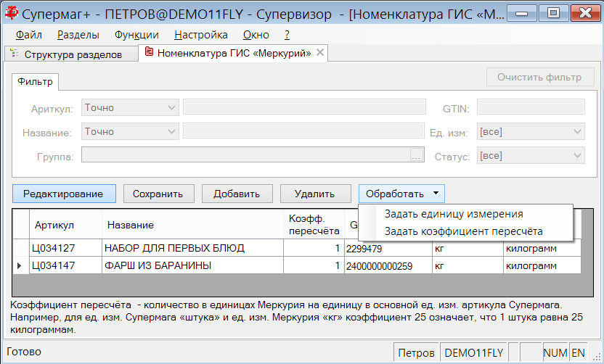Open the Статус filter dropdown
The image size is (604, 364).
tap(531, 155)
